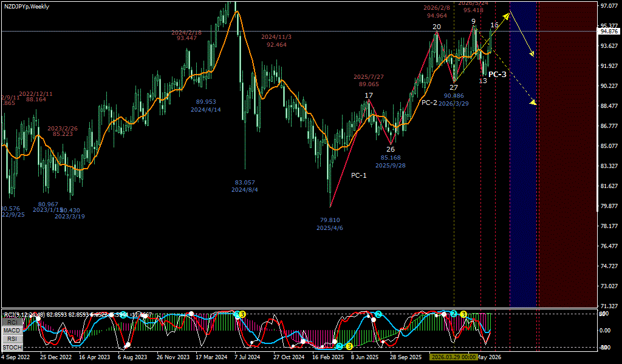This screenshot has width=622, height=364.
Task: Click the 83.057 low price label
Action: [x=245, y=183]
